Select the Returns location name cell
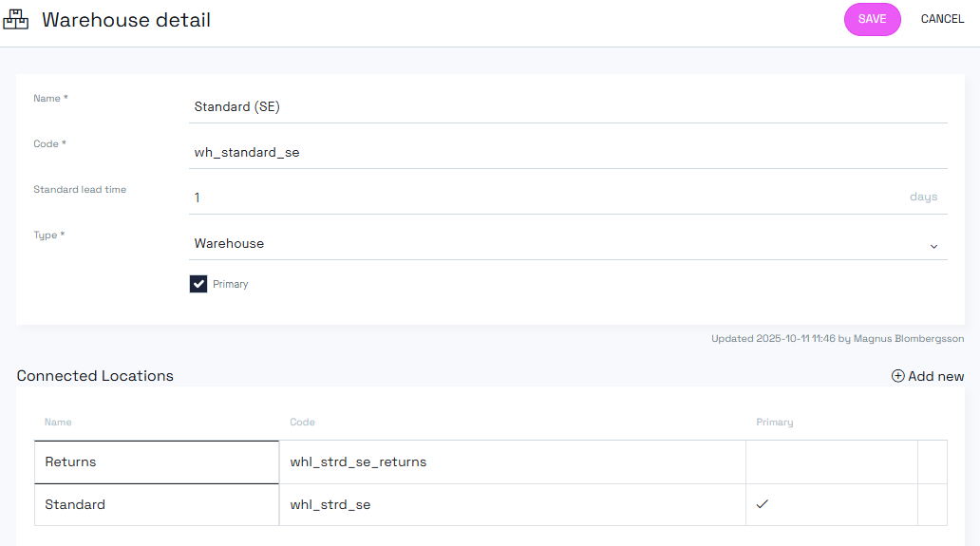Image resolution: width=980 pixels, height=546 pixels. click(157, 462)
